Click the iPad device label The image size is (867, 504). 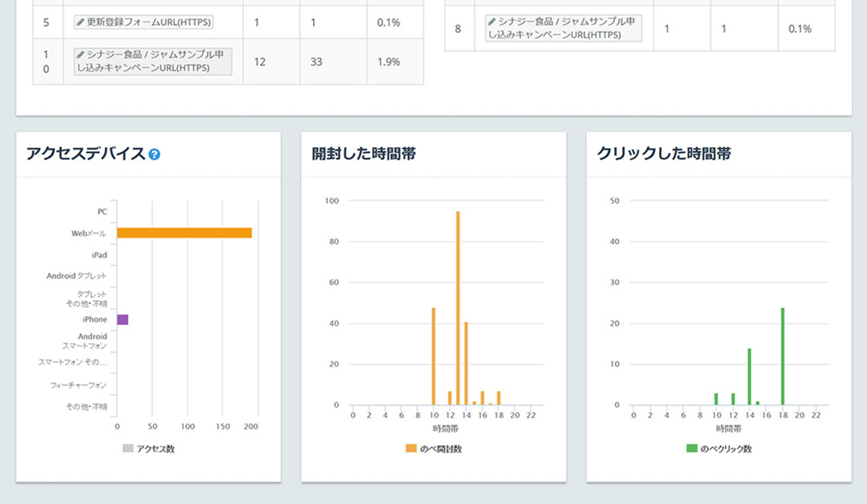[99, 255]
